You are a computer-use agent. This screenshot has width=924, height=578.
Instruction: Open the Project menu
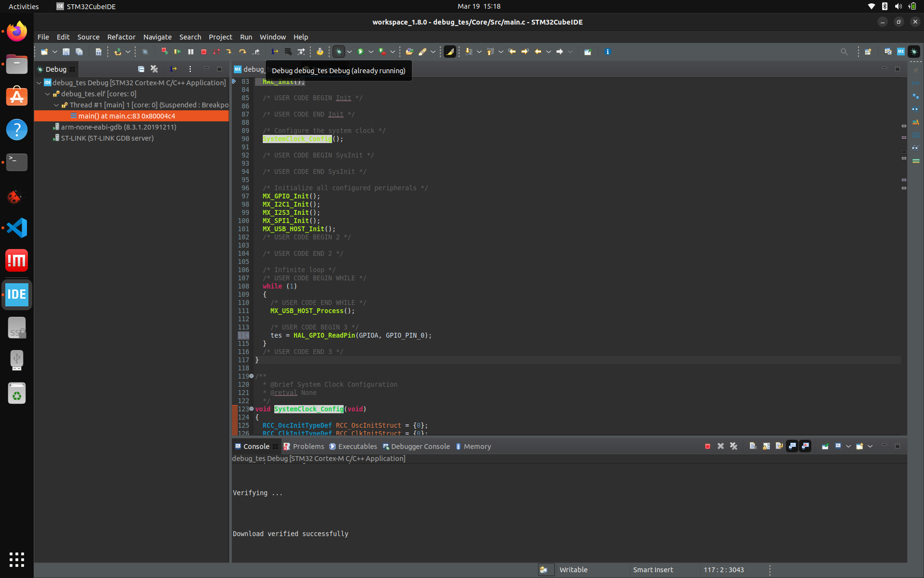pyautogui.click(x=220, y=37)
